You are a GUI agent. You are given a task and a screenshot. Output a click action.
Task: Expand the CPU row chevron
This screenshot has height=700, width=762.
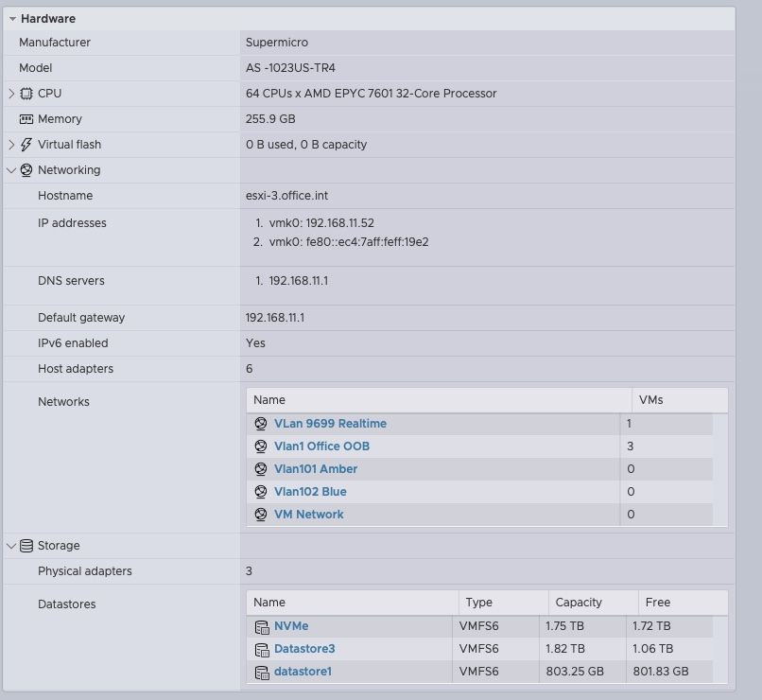[11, 94]
